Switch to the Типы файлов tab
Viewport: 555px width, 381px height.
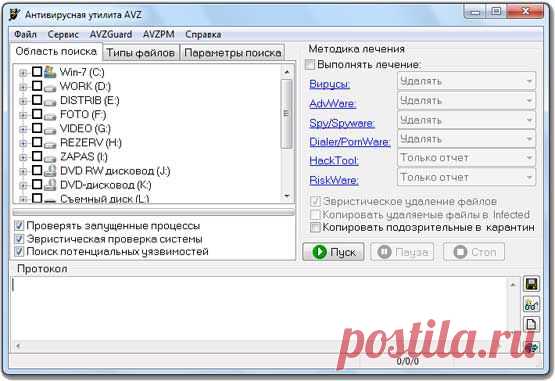[x=141, y=53]
